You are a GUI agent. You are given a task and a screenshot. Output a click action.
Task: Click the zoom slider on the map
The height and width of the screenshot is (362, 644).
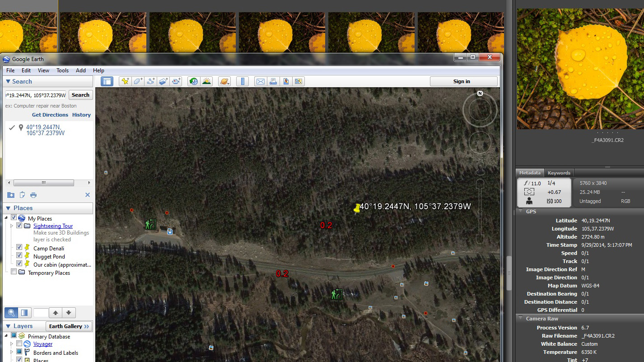pyautogui.click(x=480, y=212)
